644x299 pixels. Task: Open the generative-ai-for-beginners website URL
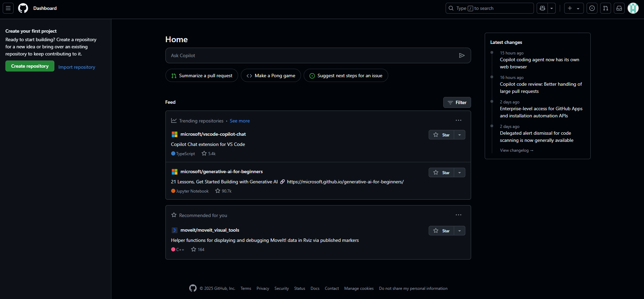(345, 182)
